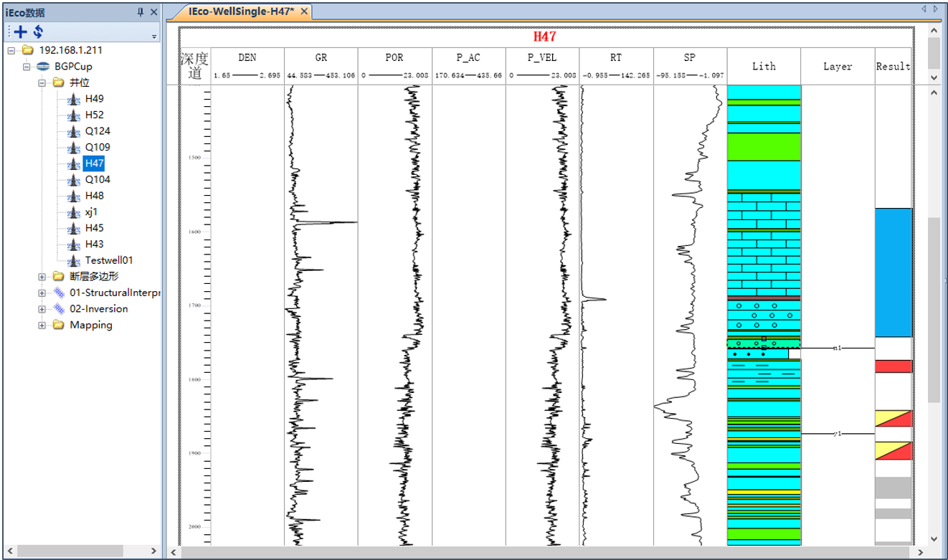
Task: Click the scroll-right arrow of tab strip
Action: pyautogui.click(x=935, y=9)
